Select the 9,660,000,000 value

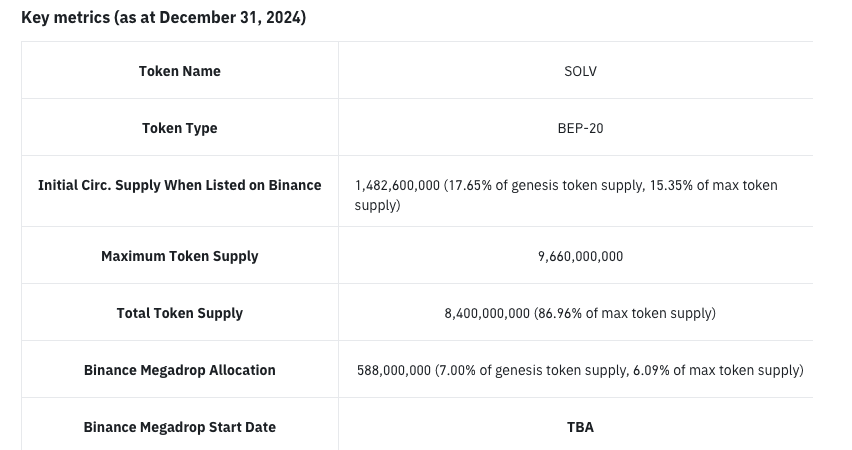580,256
